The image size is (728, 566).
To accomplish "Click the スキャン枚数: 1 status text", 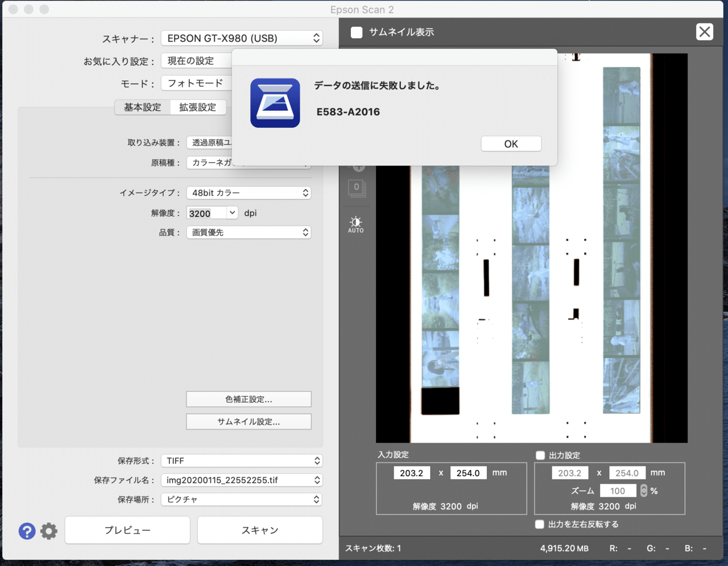I will (373, 548).
